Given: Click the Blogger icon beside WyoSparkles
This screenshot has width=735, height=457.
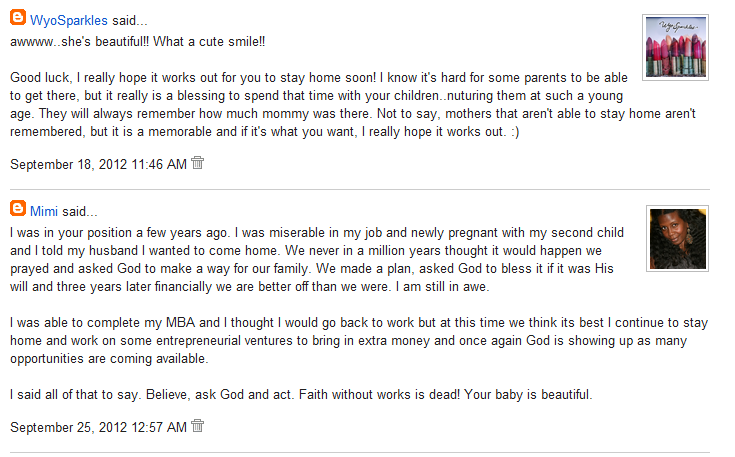Looking at the screenshot, I should click(x=18, y=21).
